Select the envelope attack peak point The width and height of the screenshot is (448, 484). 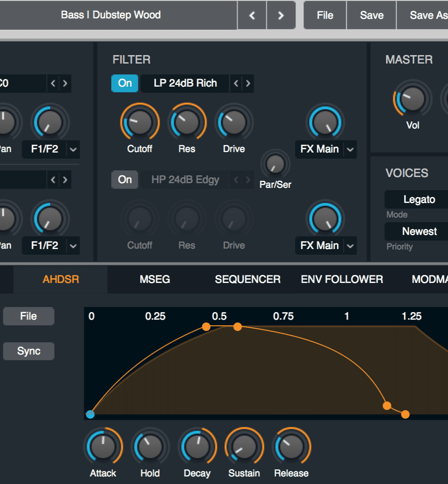tap(206, 327)
